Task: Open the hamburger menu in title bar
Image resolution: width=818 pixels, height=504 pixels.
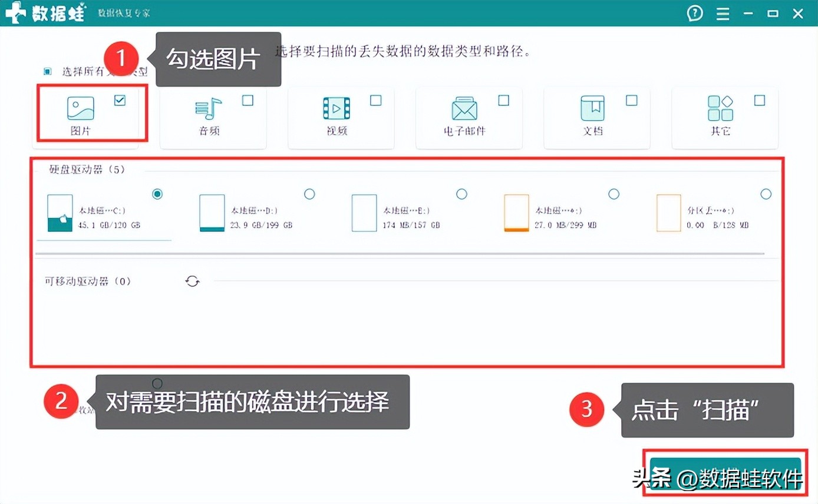Action: (x=722, y=13)
